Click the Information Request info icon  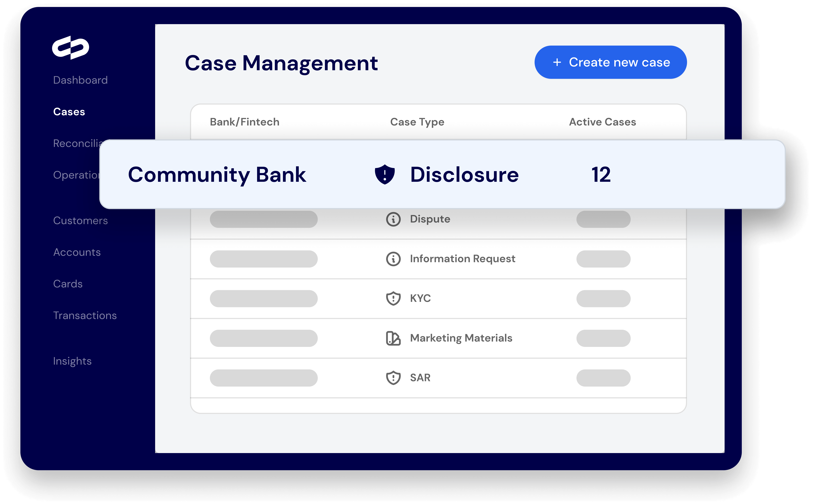(393, 259)
